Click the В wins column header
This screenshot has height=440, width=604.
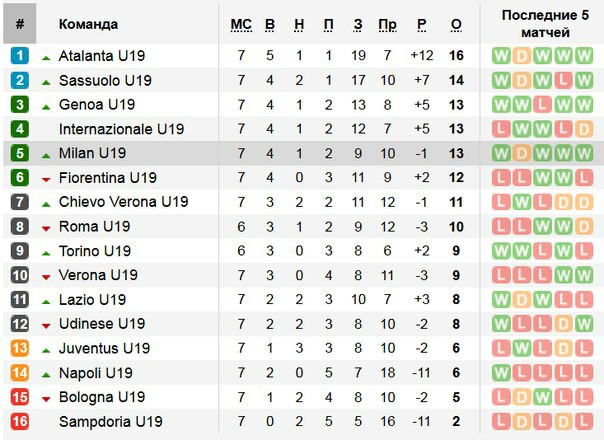(x=270, y=25)
